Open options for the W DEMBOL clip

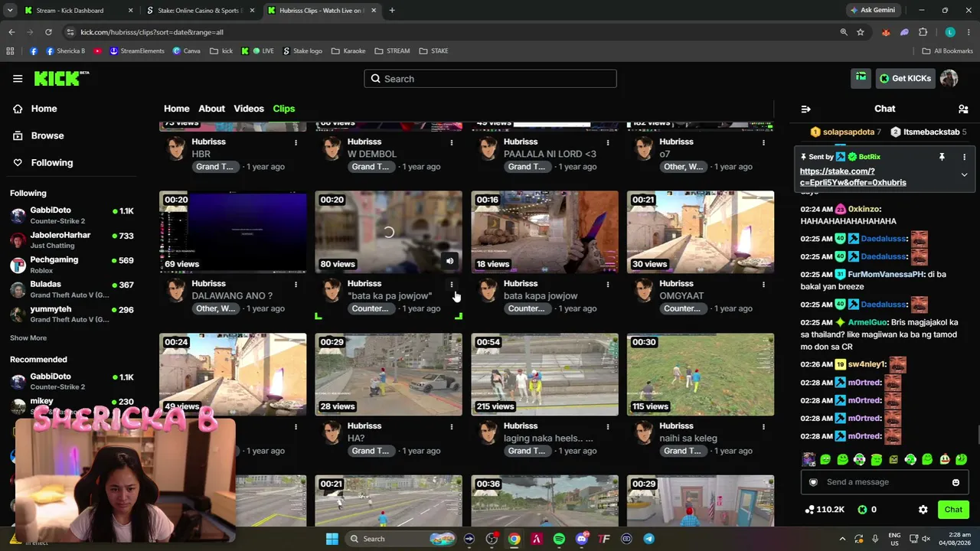[452, 142]
